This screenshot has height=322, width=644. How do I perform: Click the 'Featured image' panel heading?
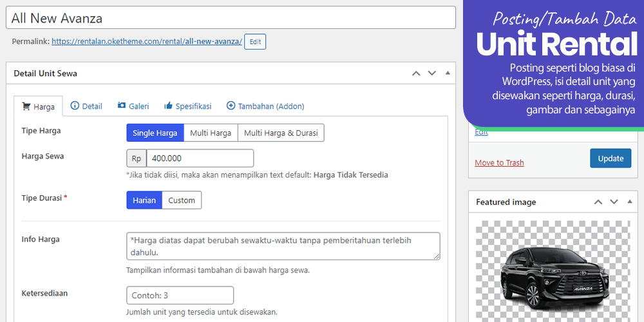click(x=506, y=202)
